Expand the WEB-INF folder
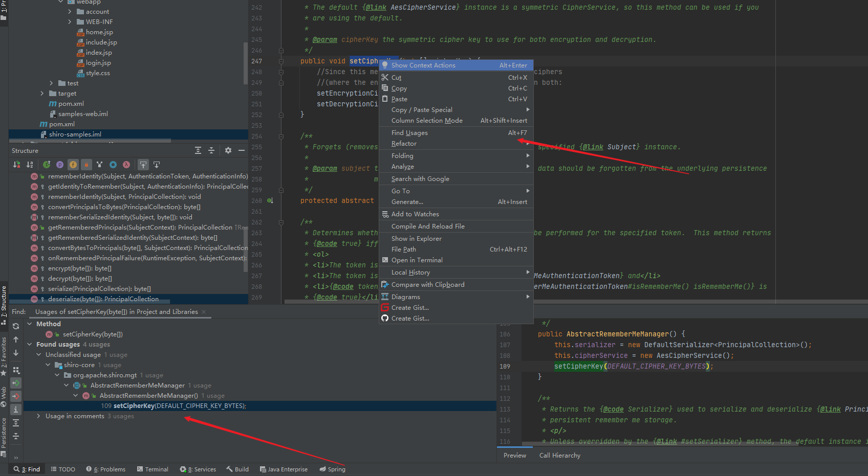 (x=70, y=22)
